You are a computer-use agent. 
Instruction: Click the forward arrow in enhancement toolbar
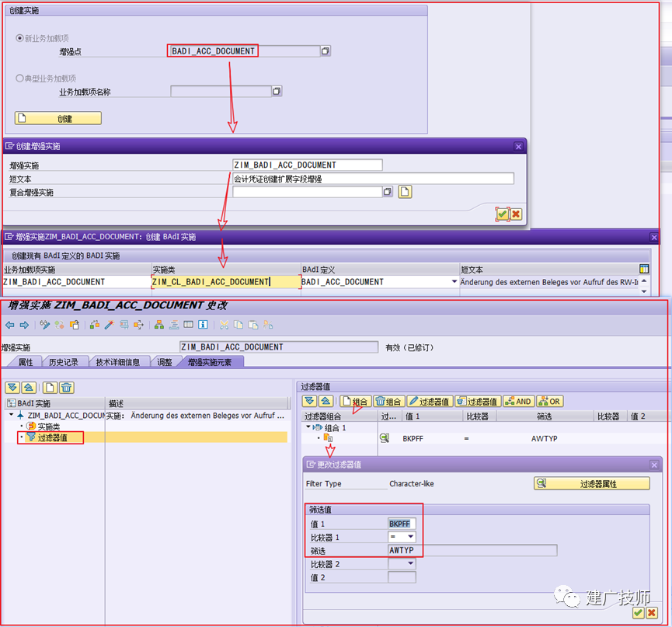coord(24,326)
